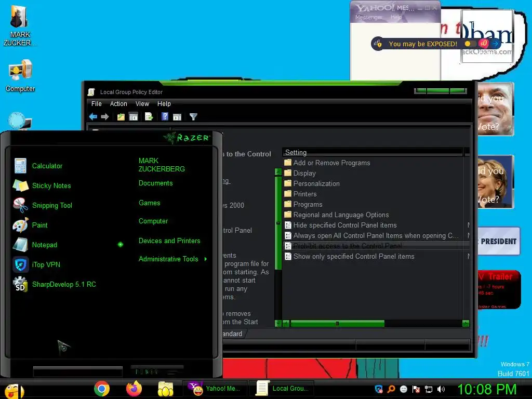Click the Filter funnel toolbar icon
The width and height of the screenshot is (532, 399).
click(193, 117)
